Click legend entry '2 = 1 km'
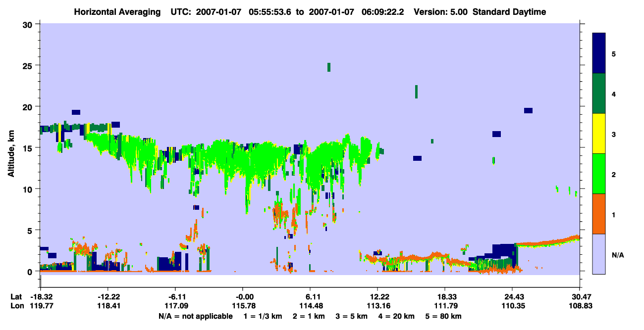The image size is (644, 330). point(309,316)
